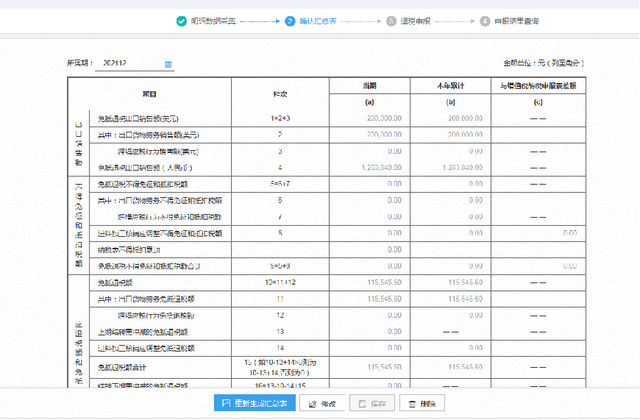
Task: Click the 删除 button
Action: (x=422, y=403)
